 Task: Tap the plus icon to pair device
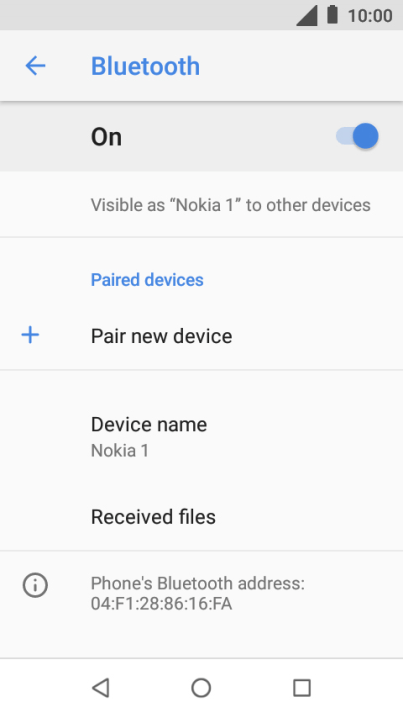tap(30, 335)
